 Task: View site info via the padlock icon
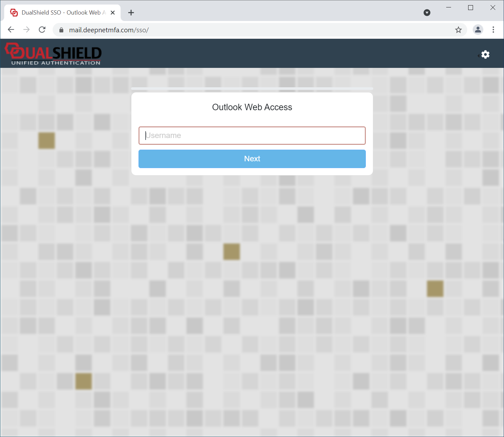61,30
